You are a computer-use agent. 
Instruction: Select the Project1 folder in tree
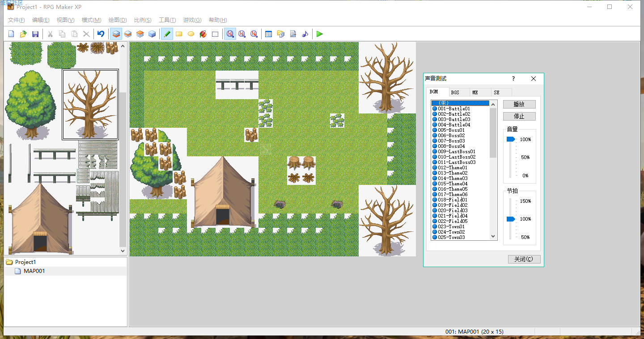(x=25, y=262)
